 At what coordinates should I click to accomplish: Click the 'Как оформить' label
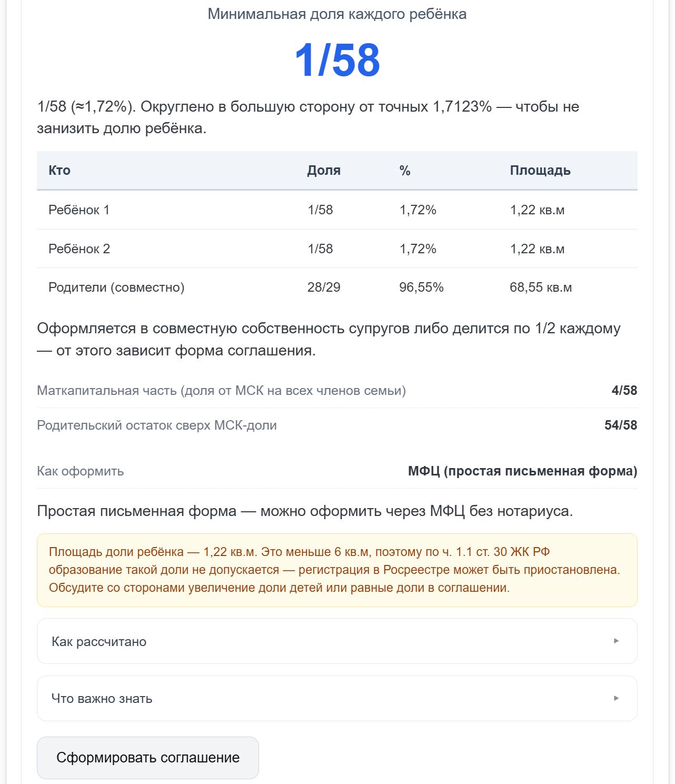(x=81, y=471)
